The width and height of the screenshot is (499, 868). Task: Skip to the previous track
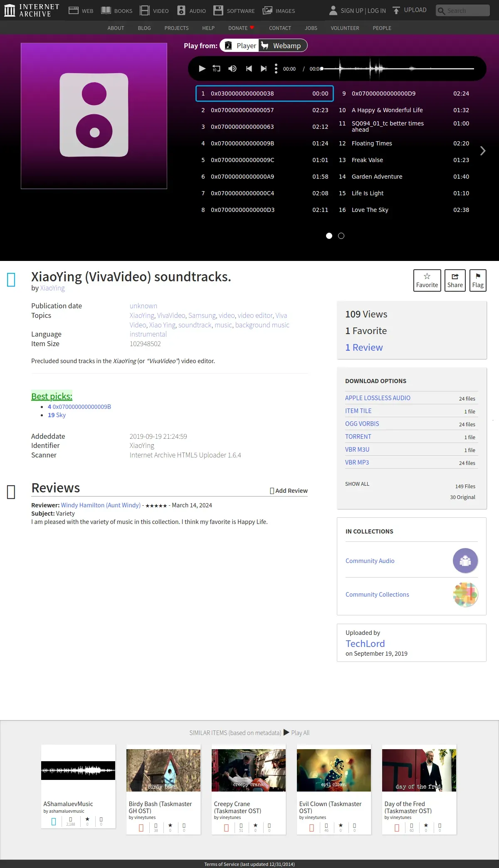point(249,69)
